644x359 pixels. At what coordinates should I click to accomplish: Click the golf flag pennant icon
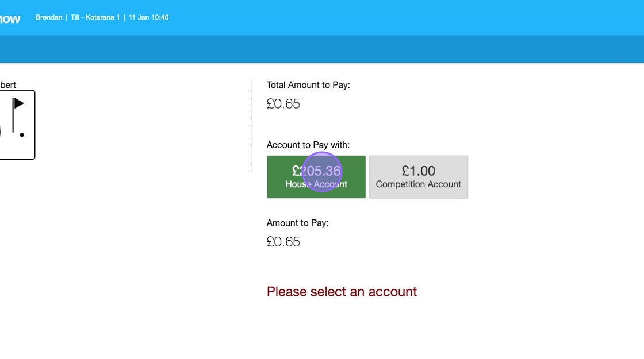coord(18,103)
